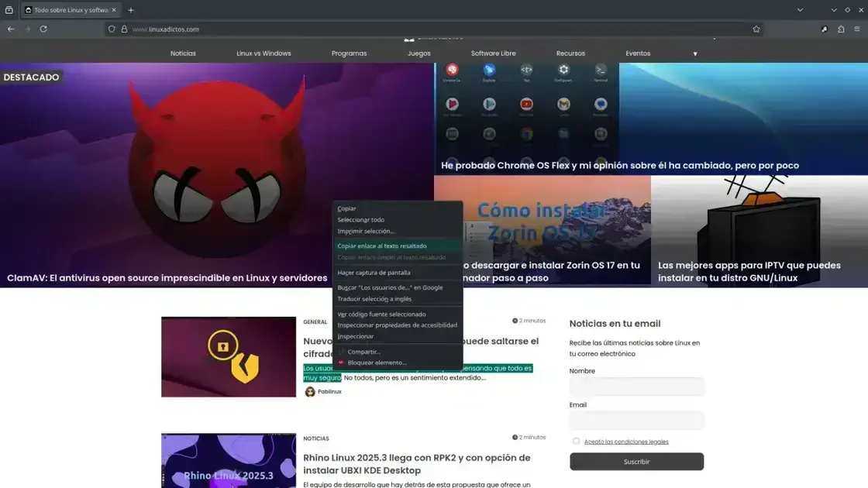Open the extensions puzzle icon
This screenshot has width=868, height=488.
(x=841, y=29)
